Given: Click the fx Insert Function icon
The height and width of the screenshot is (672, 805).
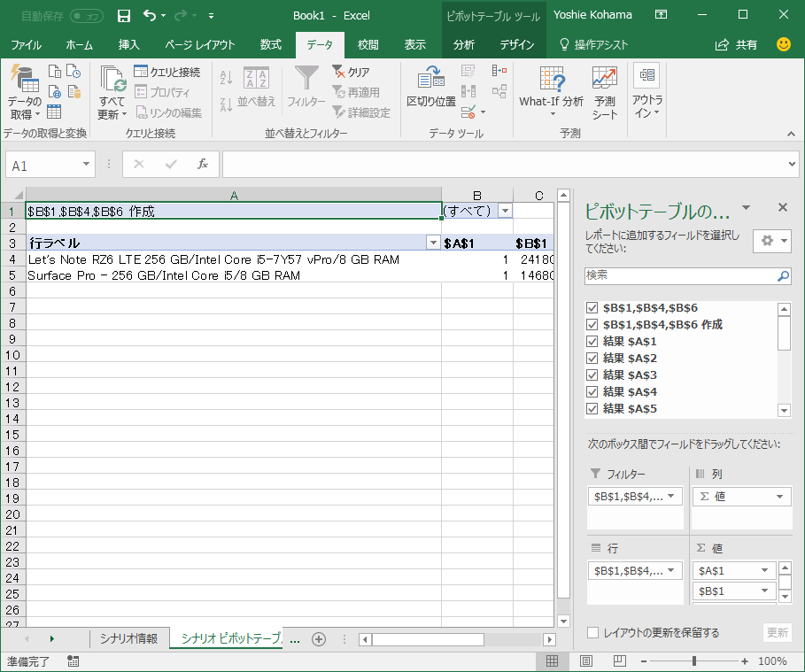Looking at the screenshot, I should tap(203, 165).
